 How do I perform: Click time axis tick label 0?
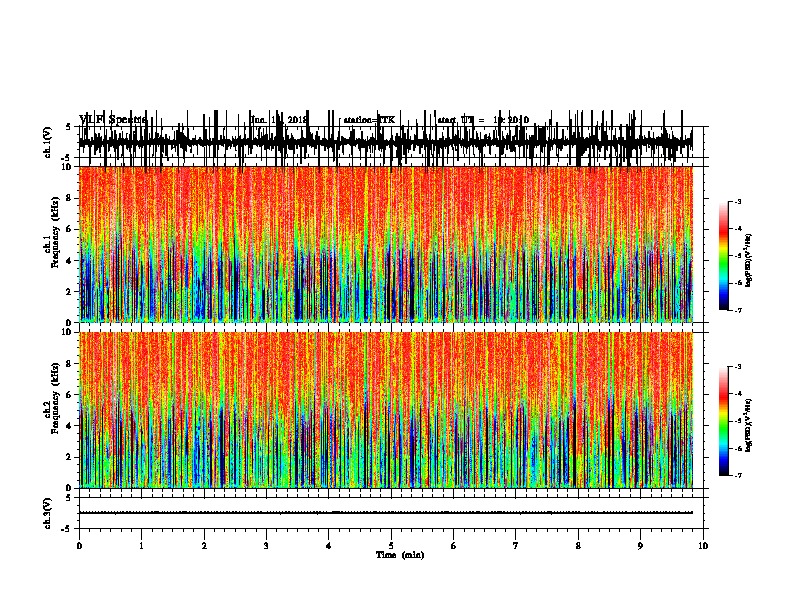click(79, 546)
